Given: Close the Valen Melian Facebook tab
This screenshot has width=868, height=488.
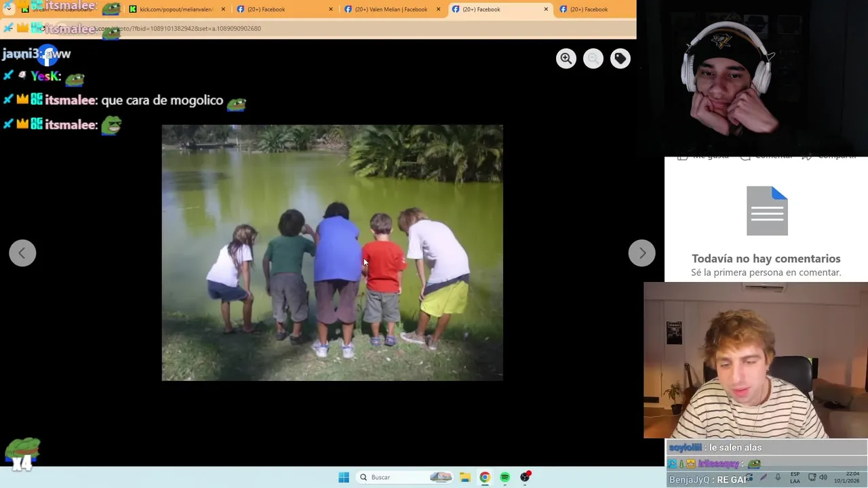Looking at the screenshot, I should coord(438,9).
